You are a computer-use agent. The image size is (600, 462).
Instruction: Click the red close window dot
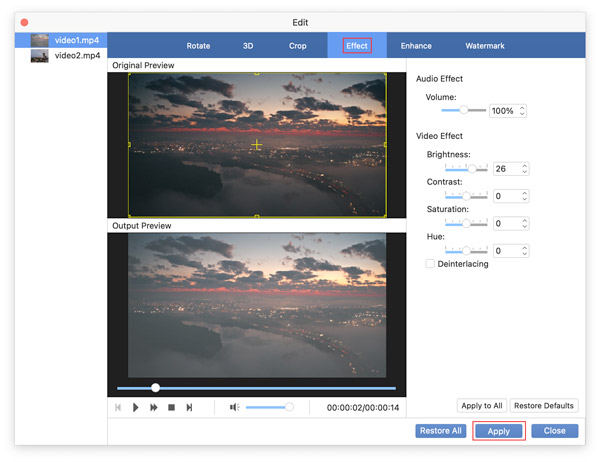point(24,22)
